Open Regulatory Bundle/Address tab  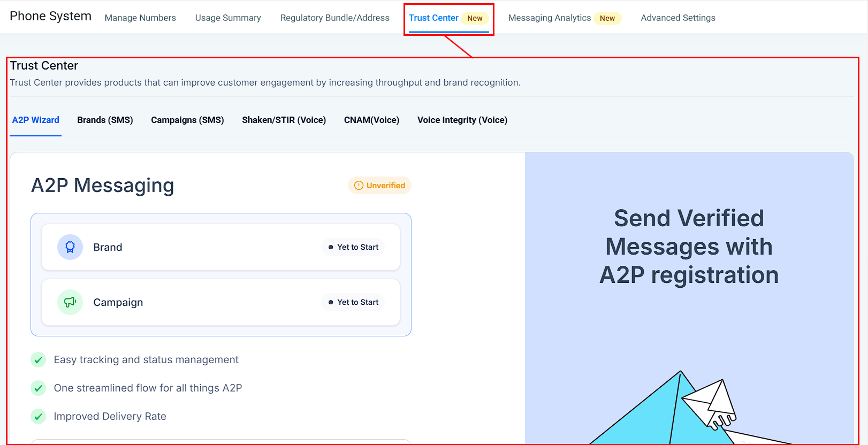point(335,18)
